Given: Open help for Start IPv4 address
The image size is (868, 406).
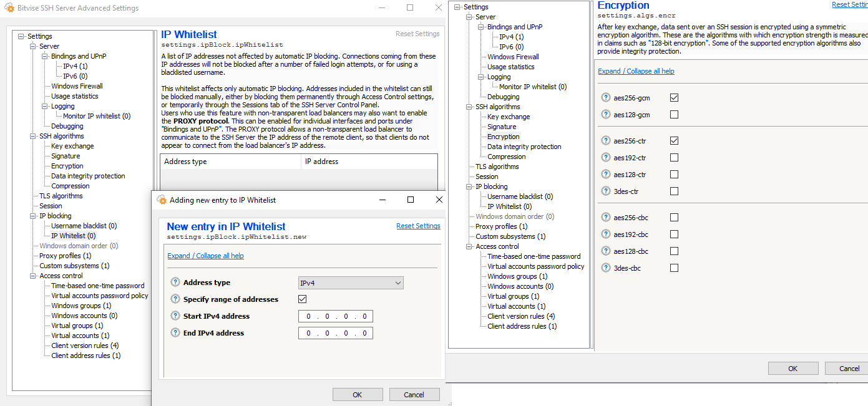Looking at the screenshot, I should [x=175, y=316].
